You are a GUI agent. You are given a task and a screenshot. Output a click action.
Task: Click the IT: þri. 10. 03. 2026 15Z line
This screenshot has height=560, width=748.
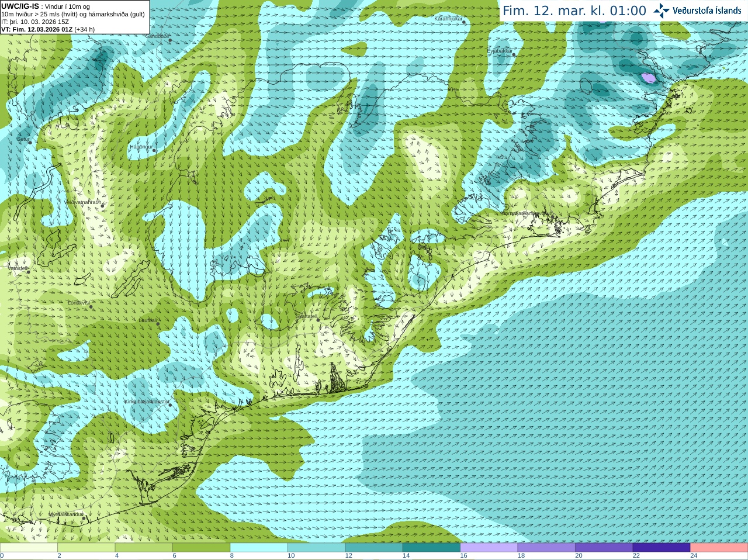35,22
